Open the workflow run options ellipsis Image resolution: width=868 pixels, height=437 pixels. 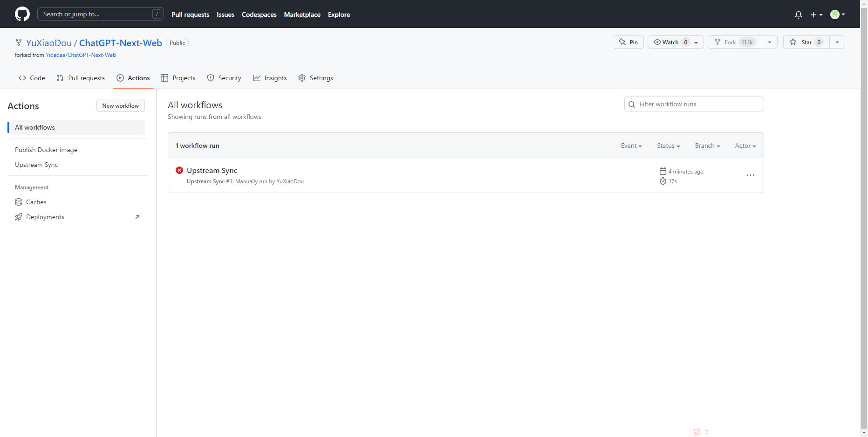pos(750,175)
